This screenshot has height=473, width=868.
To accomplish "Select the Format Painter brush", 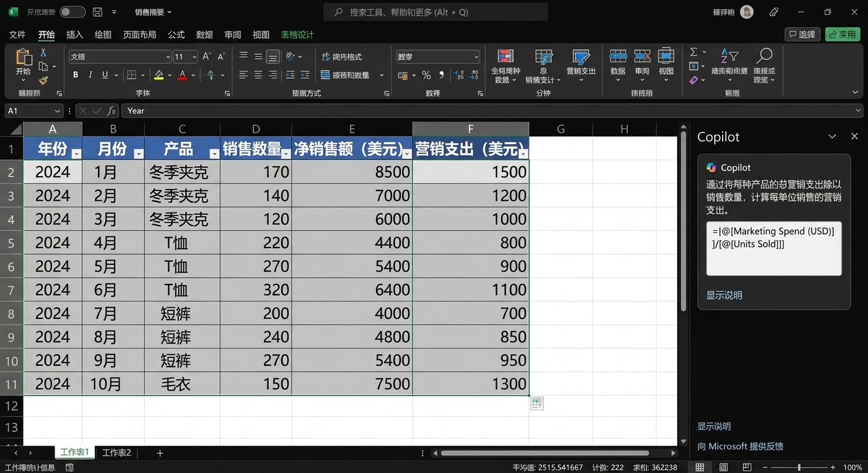I will coord(43,81).
